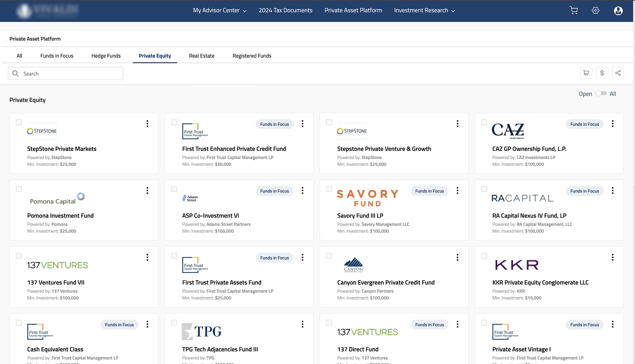Switch to the Funds in Focus tab
This screenshot has width=635, height=364.
[57, 56]
